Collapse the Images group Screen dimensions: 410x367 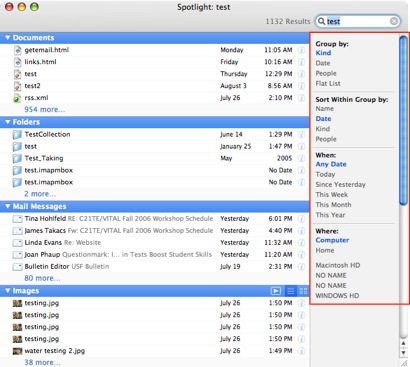(x=8, y=291)
